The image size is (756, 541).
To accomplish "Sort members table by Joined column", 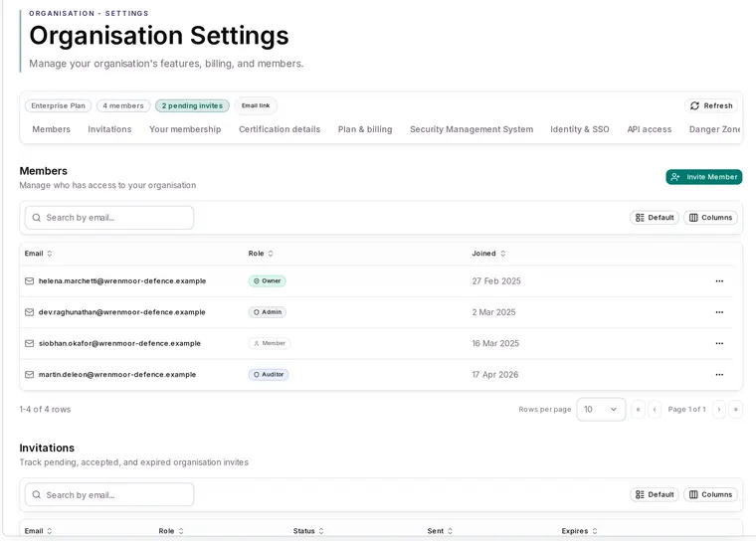I will pos(488,254).
